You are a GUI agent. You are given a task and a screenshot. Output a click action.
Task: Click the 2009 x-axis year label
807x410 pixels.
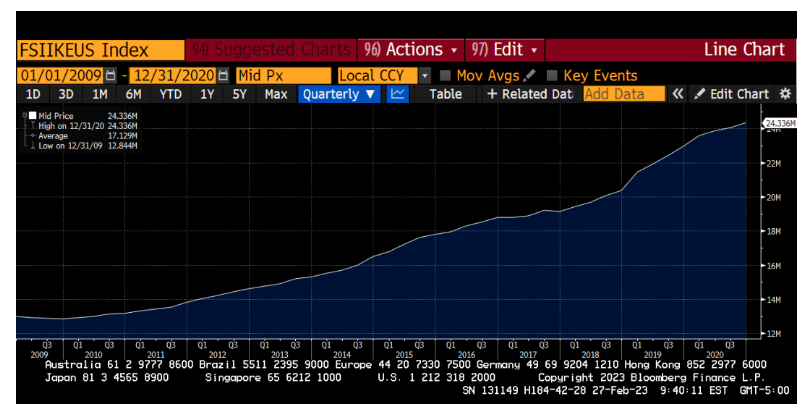[39, 354]
